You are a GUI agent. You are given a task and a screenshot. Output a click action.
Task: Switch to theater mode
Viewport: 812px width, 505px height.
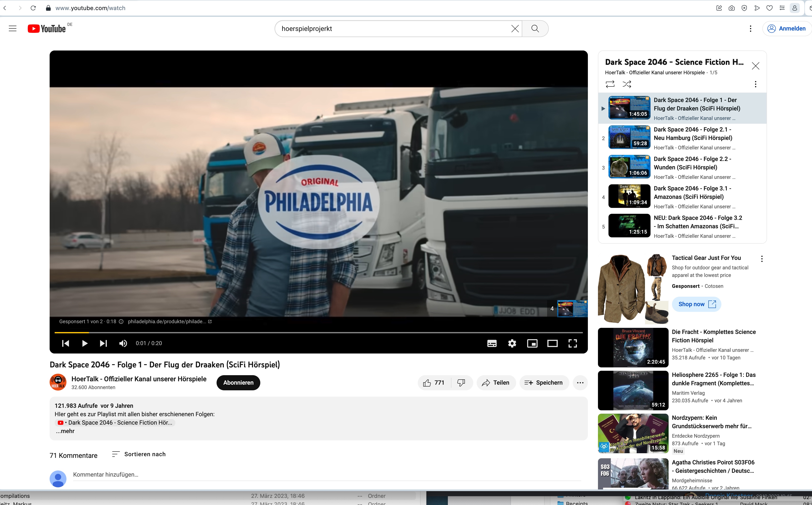[x=552, y=343]
